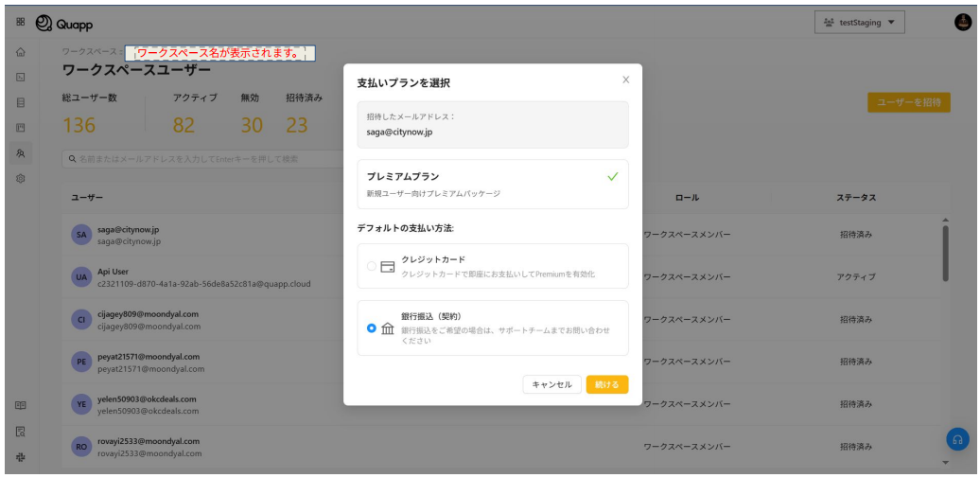
Task: Click the scrollbar down arrow
Action: pos(945,462)
